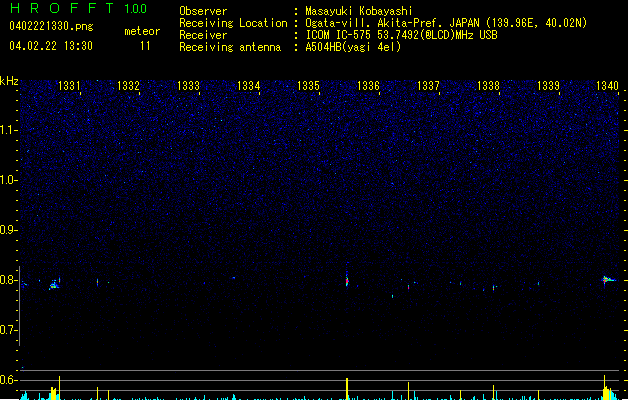Screen dimensions: 629x400
Task: Click the A504HB(yagi 4el) antenna text
Action: (x=353, y=47)
